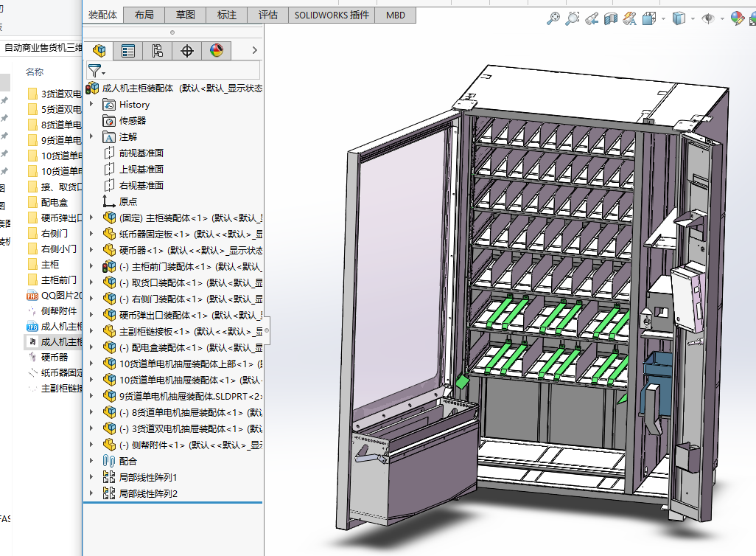This screenshot has width=756, height=556.
Task: Expand the 配合 mates folder
Action: tap(91, 461)
